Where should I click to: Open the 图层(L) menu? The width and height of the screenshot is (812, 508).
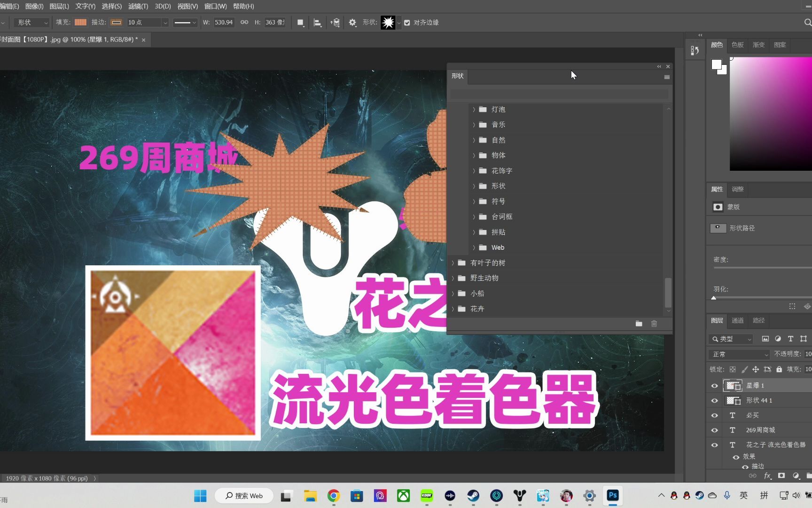pos(59,6)
